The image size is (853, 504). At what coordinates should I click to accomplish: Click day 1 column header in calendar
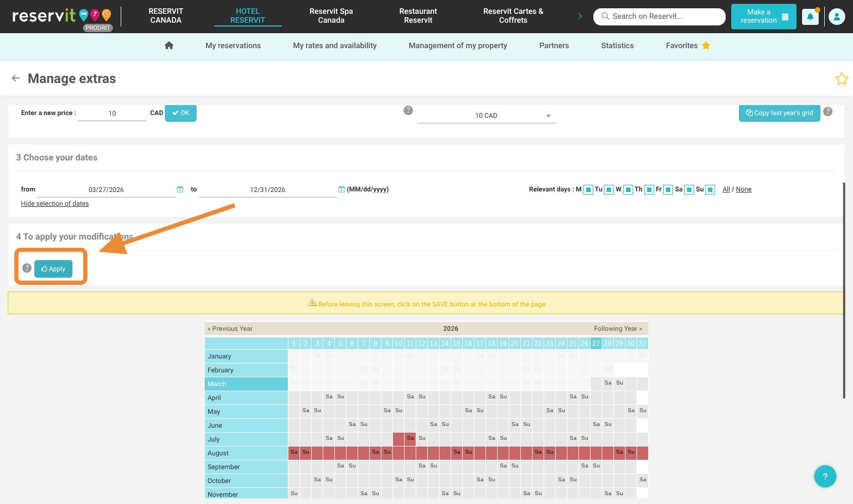click(x=294, y=343)
